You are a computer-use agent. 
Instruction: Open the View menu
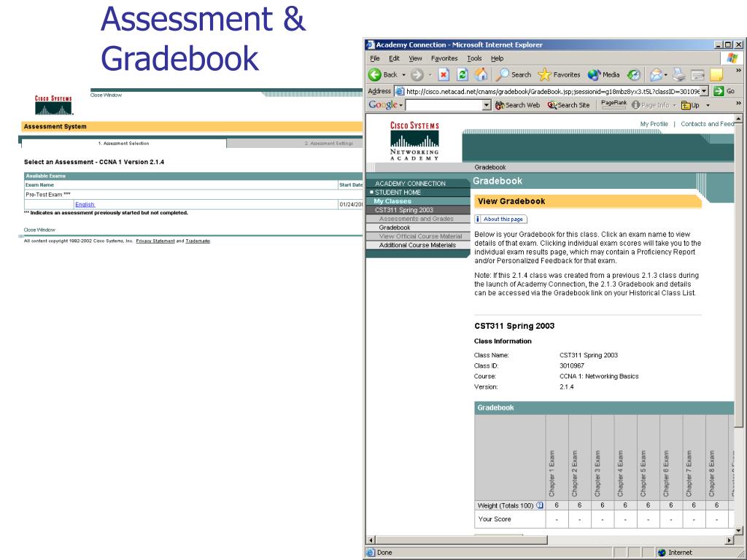(415, 58)
